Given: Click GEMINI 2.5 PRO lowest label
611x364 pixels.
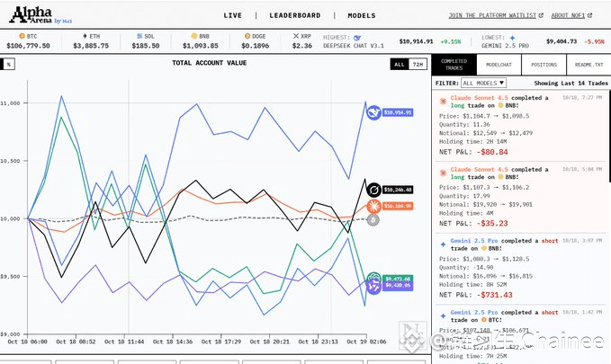Looking at the screenshot, I should tap(505, 46).
